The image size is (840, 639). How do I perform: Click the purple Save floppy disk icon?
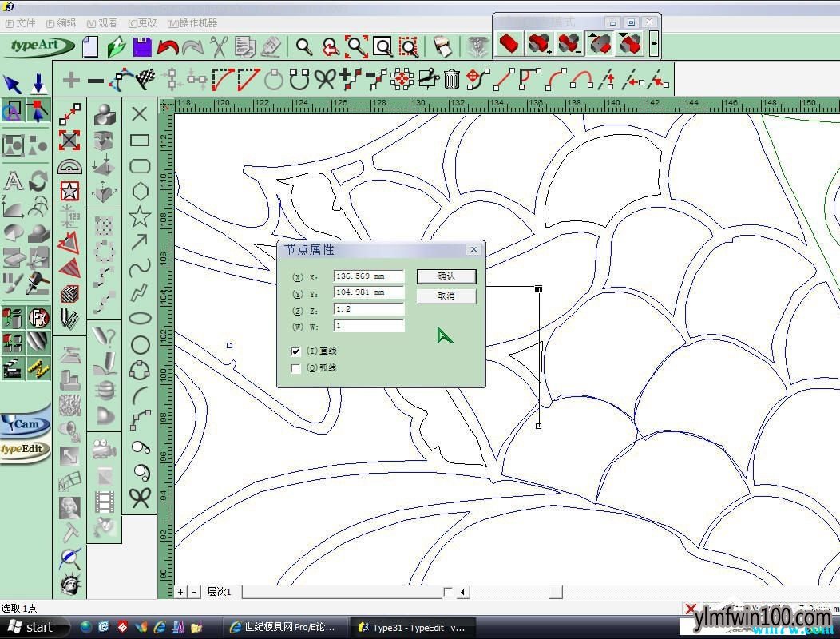[142, 46]
